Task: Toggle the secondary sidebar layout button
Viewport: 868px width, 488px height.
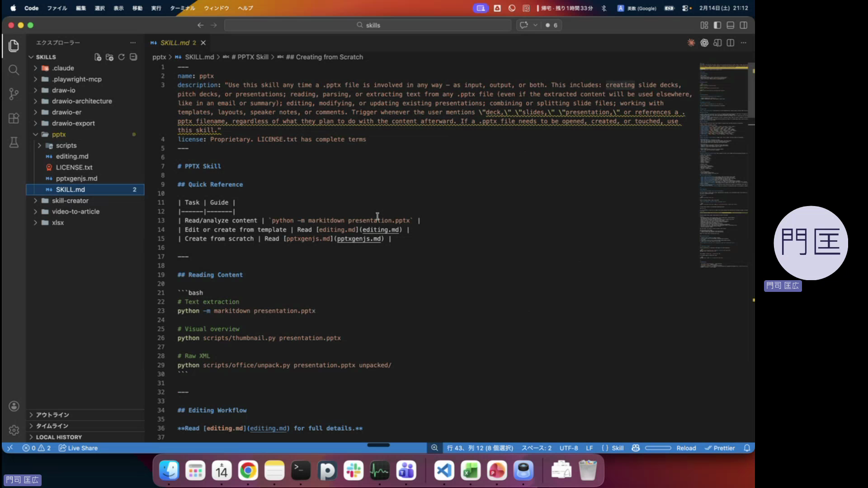Action: pyautogui.click(x=743, y=25)
